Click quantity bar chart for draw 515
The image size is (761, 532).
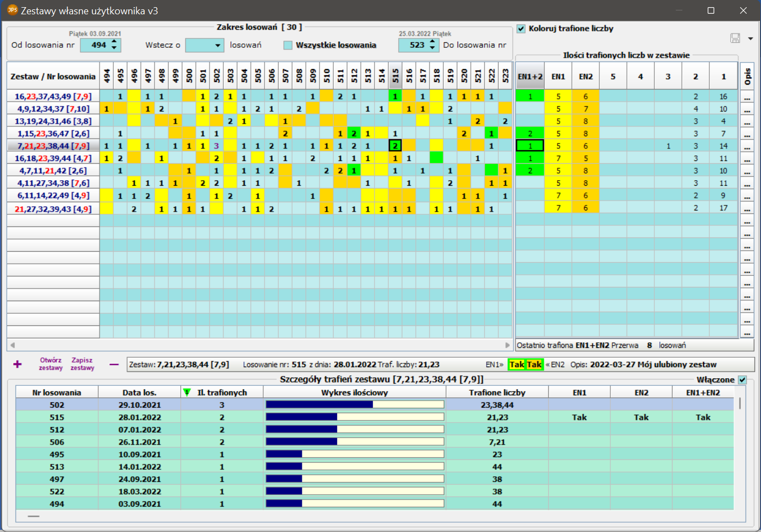(x=355, y=417)
